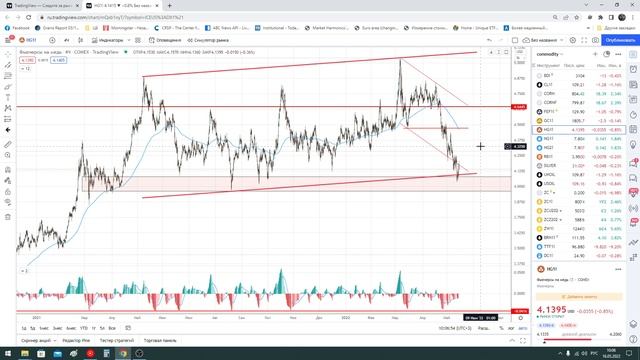Viewport: 640px width, 360px height.
Task: Toggle stay in drawing mode
Action: coord(8,180)
